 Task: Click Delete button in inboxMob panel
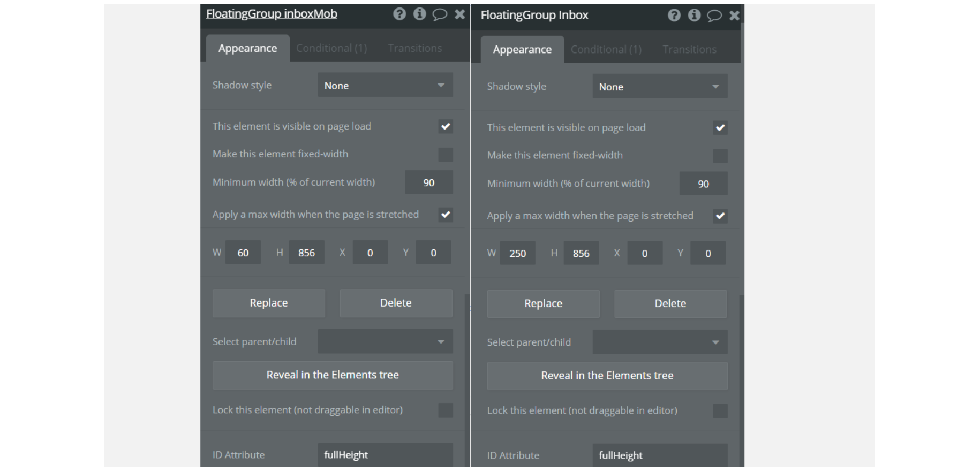tap(396, 303)
